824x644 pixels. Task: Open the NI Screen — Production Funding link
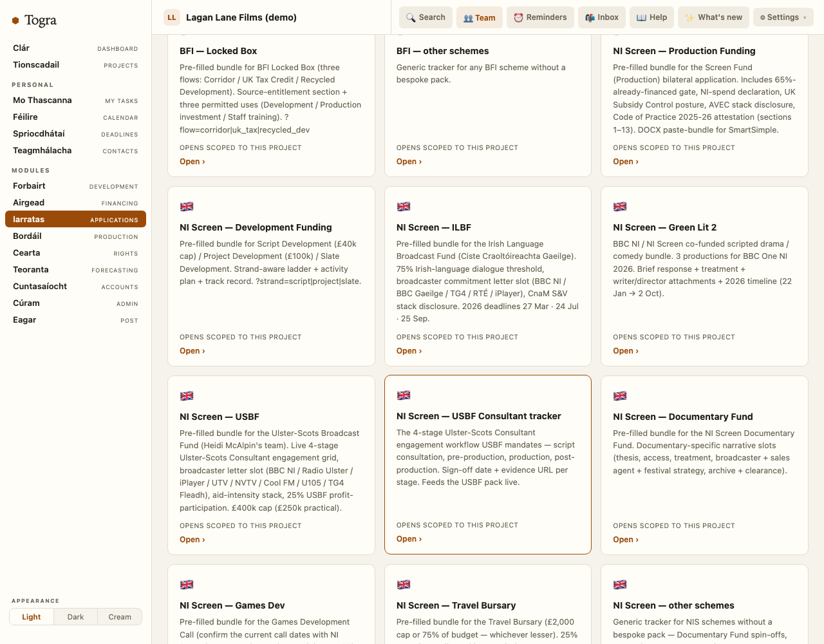626,162
